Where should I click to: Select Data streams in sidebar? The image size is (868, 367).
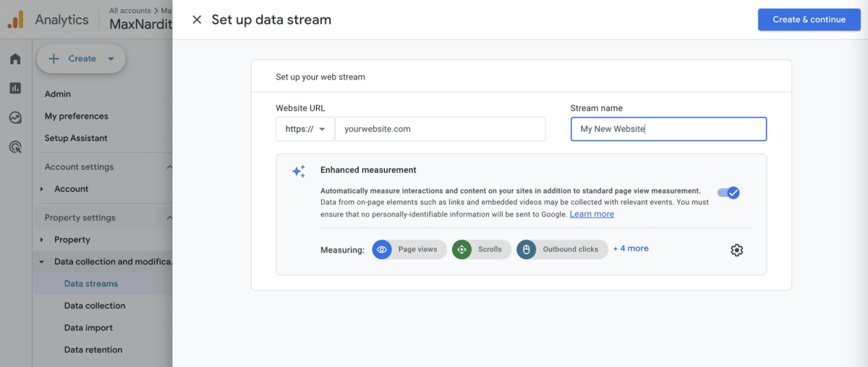pos(91,284)
